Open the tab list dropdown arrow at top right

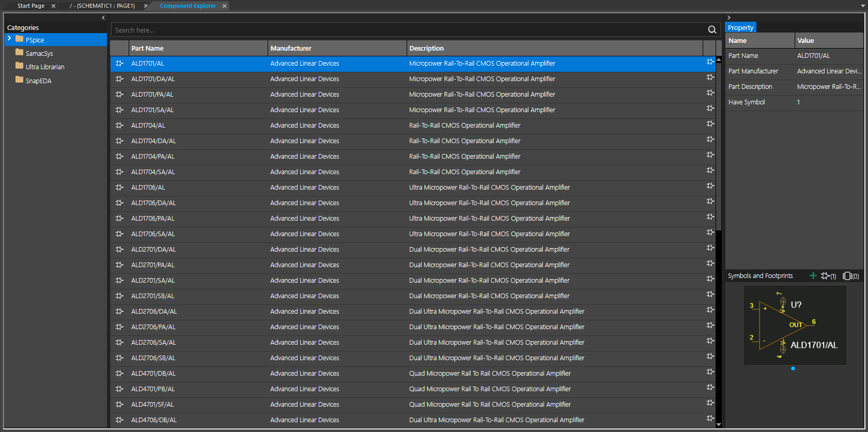pos(862,6)
